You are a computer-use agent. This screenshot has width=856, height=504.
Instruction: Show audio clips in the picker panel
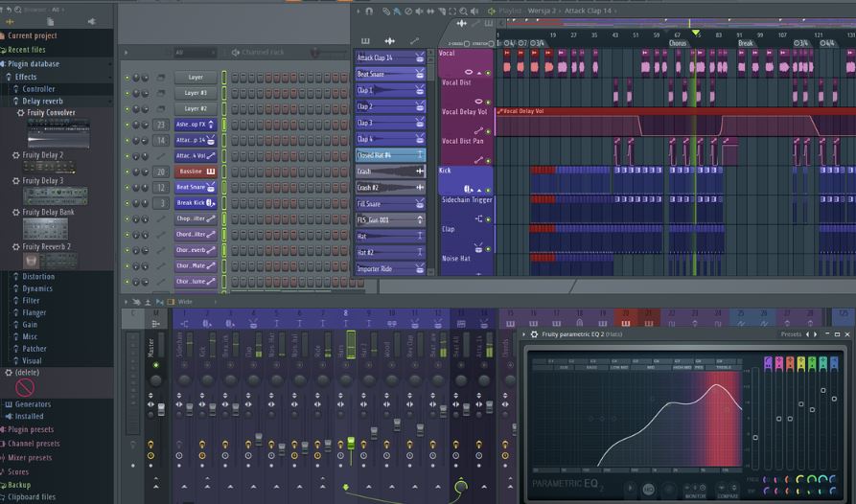click(x=390, y=41)
